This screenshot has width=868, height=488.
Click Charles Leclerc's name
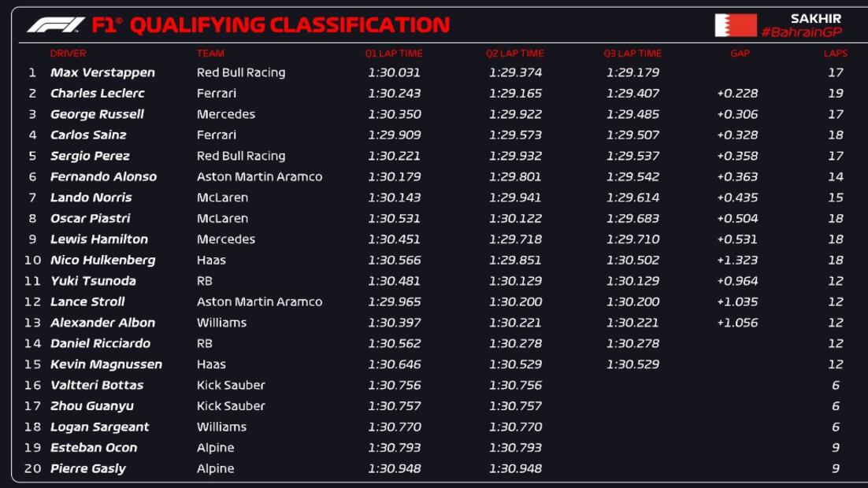[x=98, y=93]
